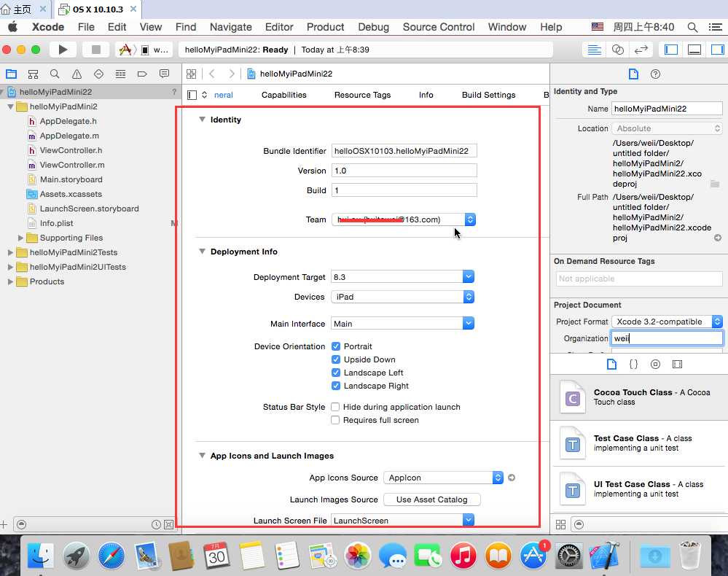Open Safari from the Dock
The image size is (728, 576).
pyautogui.click(x=111, y=556)
